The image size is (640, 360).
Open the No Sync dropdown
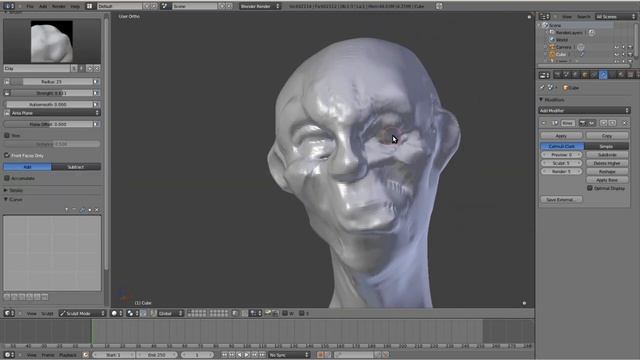289,355
